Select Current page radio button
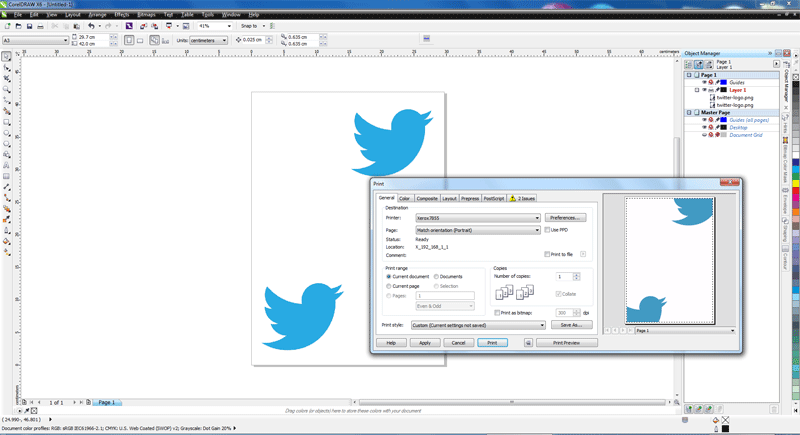This screenshot has height=435, width=800. click(x=389, y=286)
